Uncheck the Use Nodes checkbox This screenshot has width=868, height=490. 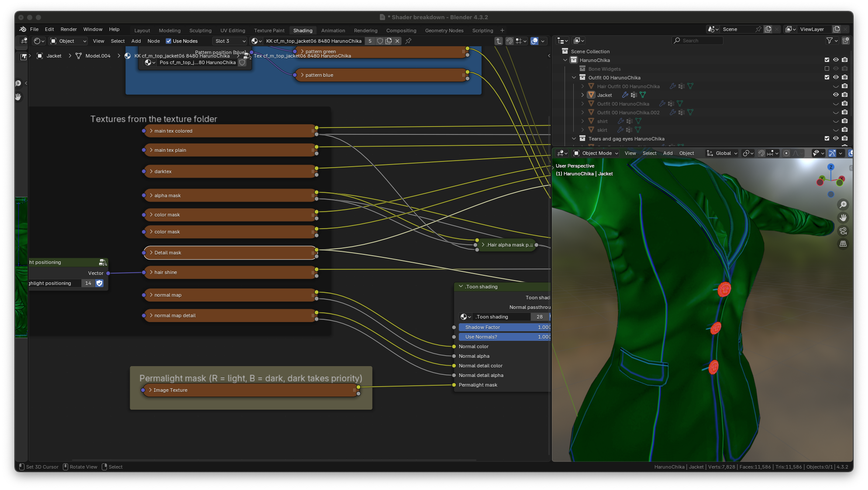tap(169, 41)
